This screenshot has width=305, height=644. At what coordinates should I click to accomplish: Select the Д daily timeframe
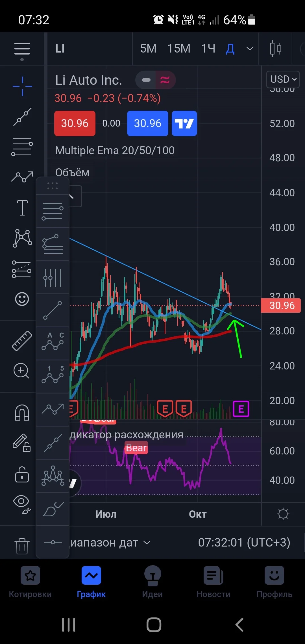point(230,49)
